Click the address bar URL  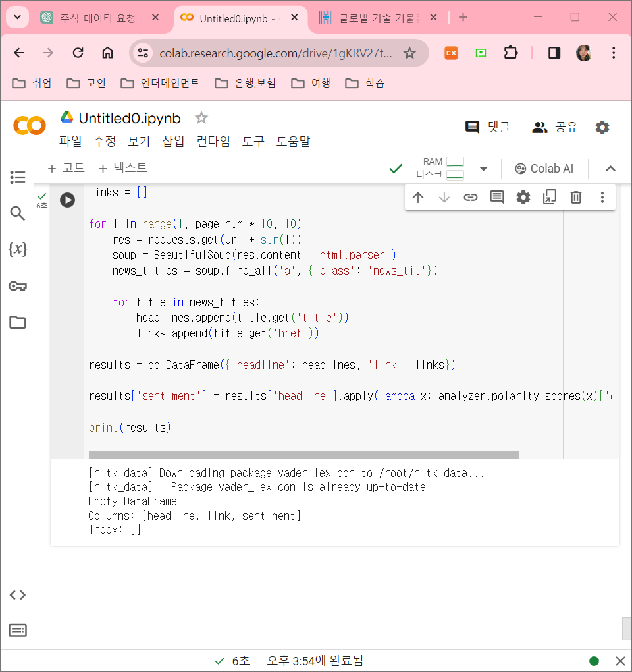click(x=275, y=53)
